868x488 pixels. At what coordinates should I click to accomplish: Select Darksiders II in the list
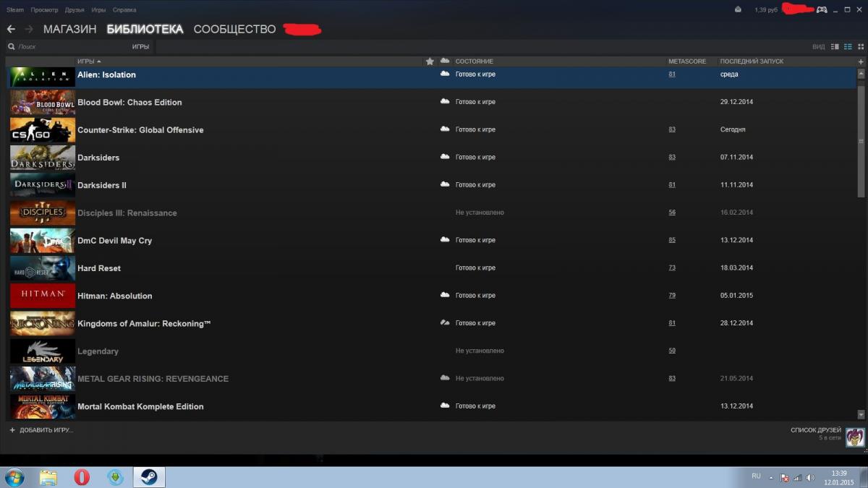click(102, 185)
